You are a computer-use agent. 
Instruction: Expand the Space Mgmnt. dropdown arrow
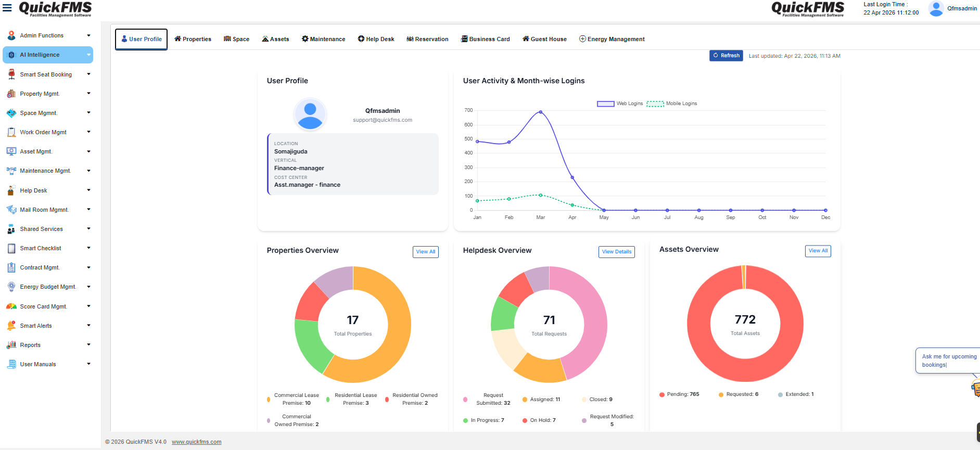88,113
